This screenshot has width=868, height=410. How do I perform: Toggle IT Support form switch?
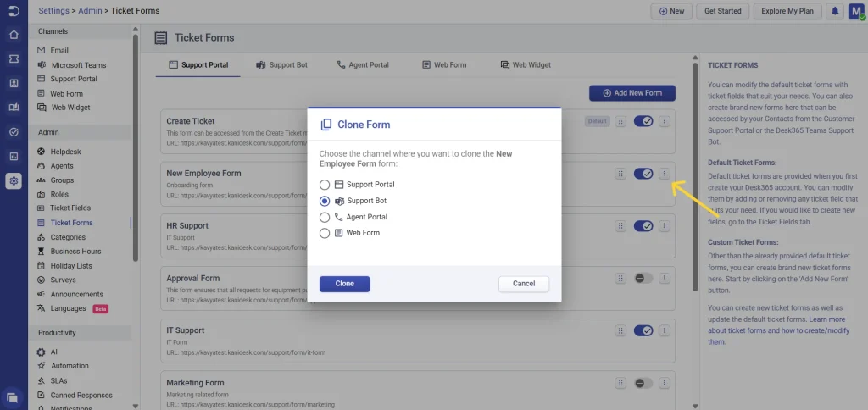(643, 331)
